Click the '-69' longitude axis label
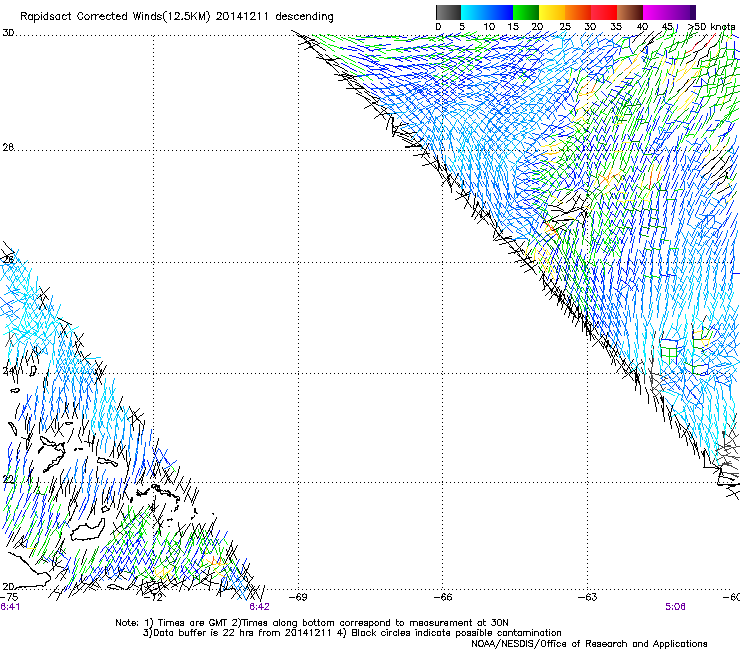This screenshot has width=740, height=650. [x=298, y=598]
